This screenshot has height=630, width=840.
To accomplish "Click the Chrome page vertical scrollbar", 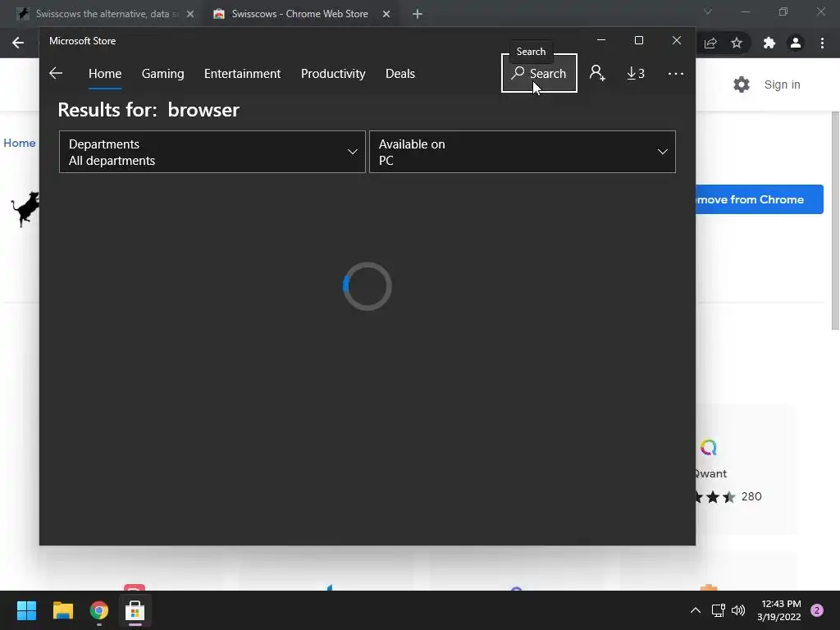I will coord(835,221).
